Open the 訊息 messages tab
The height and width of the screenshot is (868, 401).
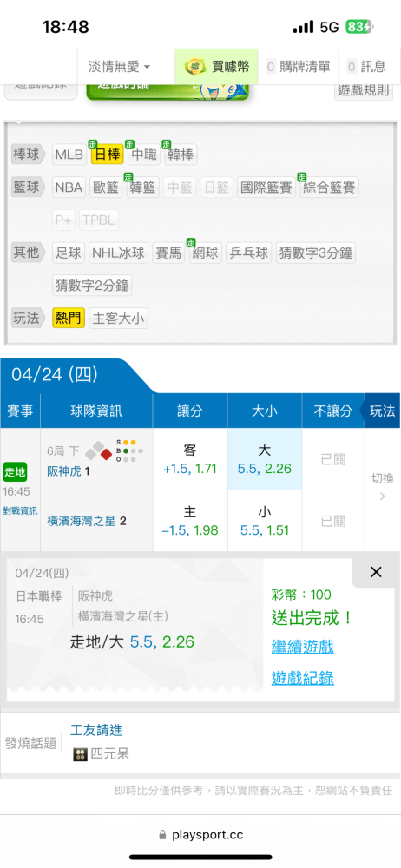tap(367, 67)
